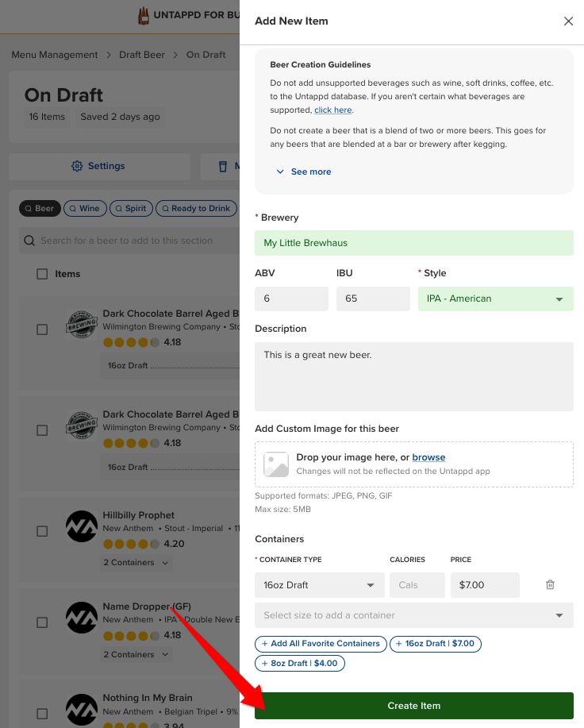The height and width of the screenshot is (728, 584).
Task: Click the Settings gear icon
Action: click(x=77, y=166)
